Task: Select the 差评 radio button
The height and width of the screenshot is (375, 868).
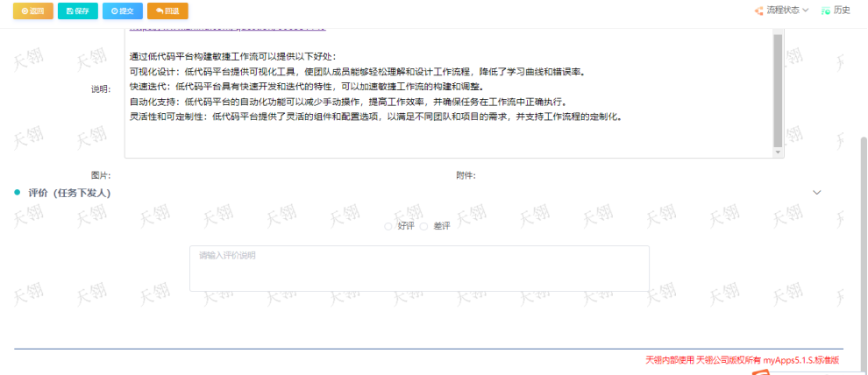Action: coord(424,226)
